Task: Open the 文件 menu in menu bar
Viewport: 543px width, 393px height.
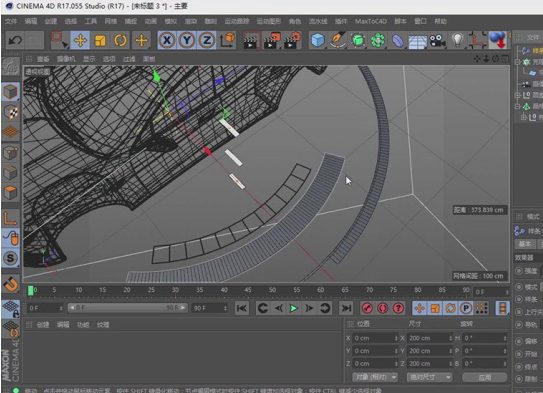Action: pyautogui.click(x=11, y=21)
